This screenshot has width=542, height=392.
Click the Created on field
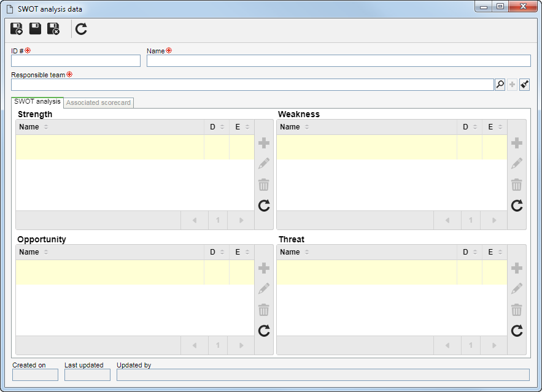coord(35,375)
